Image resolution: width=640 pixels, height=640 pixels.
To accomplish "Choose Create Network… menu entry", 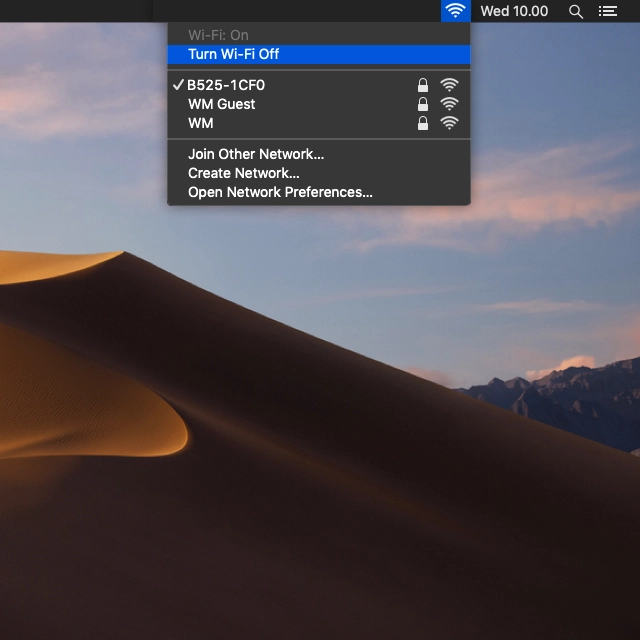I will (x=243, y=173).
